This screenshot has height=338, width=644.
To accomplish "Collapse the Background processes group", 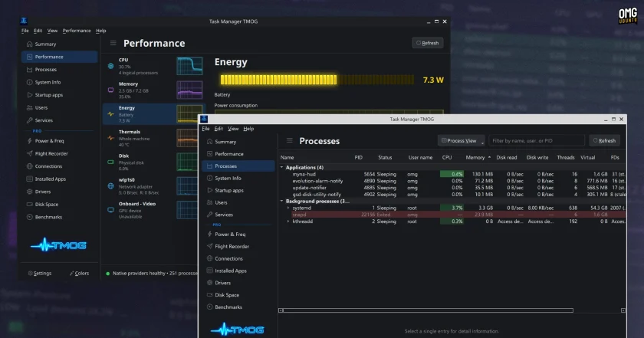I will [x=282, y=202].
